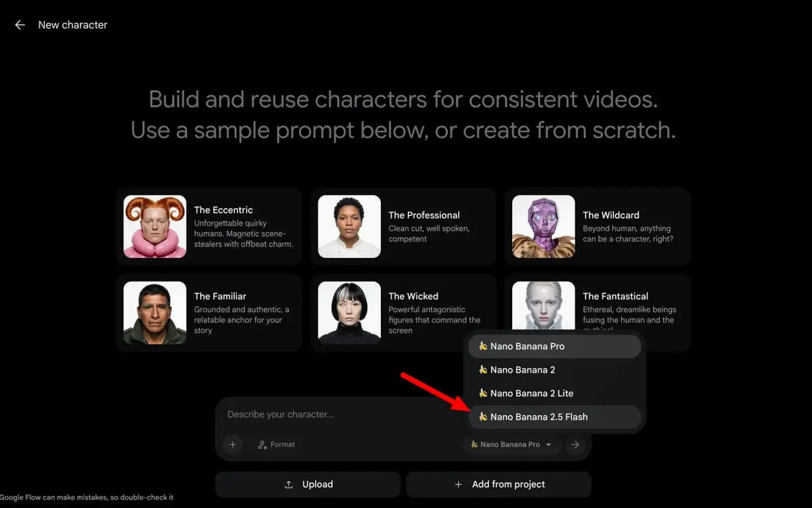
Task: Click the 'Grounded and authentic' Familiar description
Action: tap(242, 320)
